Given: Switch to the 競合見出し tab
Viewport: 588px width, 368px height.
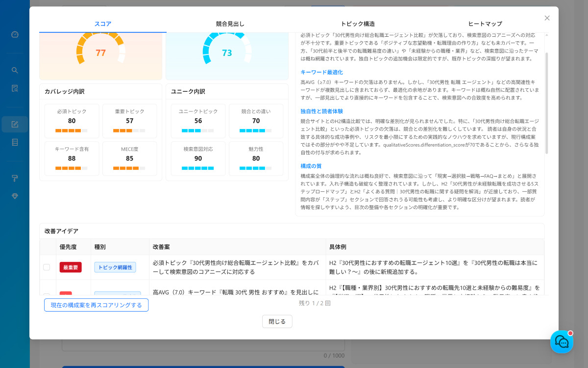Looking at the screenshot, I should tap(230, 23).
